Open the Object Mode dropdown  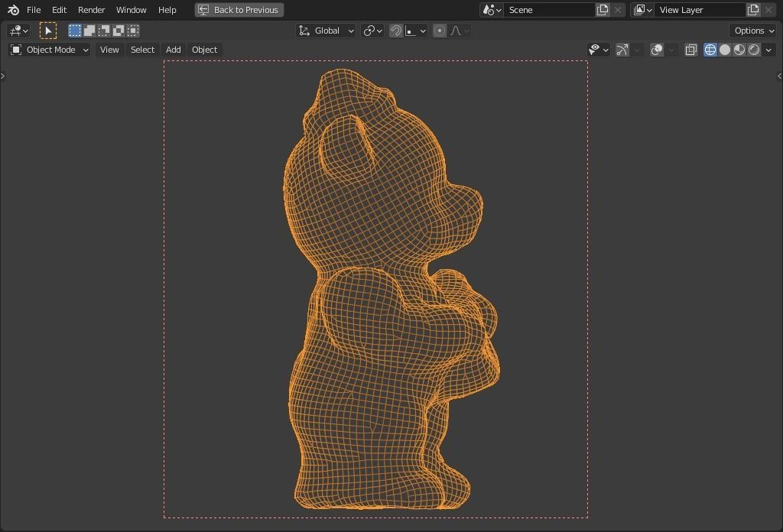point(50,50)
